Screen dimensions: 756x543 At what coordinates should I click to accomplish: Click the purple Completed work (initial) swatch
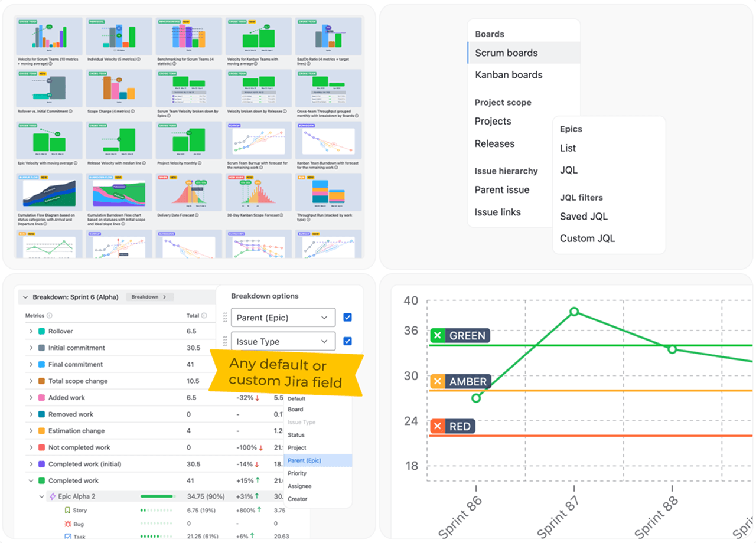[41, 464]
